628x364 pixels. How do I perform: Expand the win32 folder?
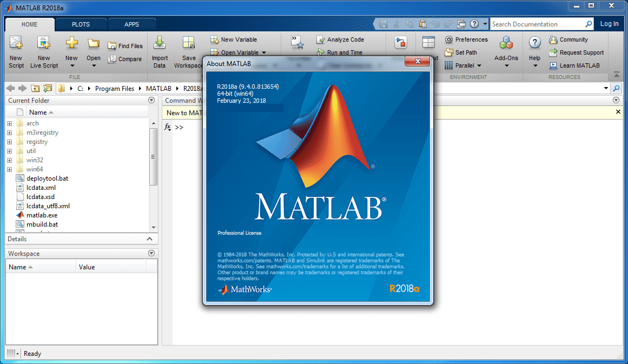(10, 160)
